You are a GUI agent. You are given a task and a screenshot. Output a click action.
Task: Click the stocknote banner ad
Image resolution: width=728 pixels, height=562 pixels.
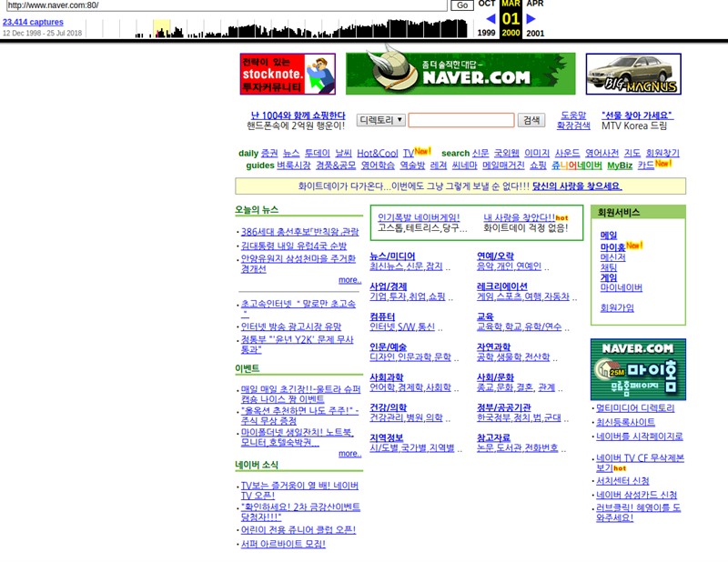[288, 74]
